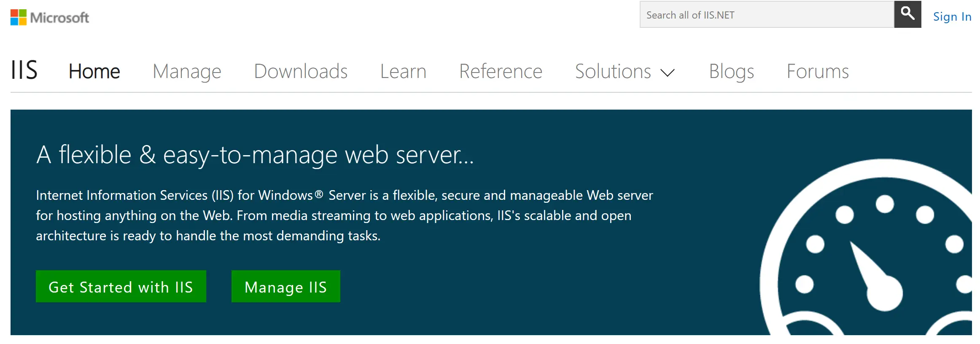Open the Sign In link
The image size is (980, 344).
click(x=952, y=16)
